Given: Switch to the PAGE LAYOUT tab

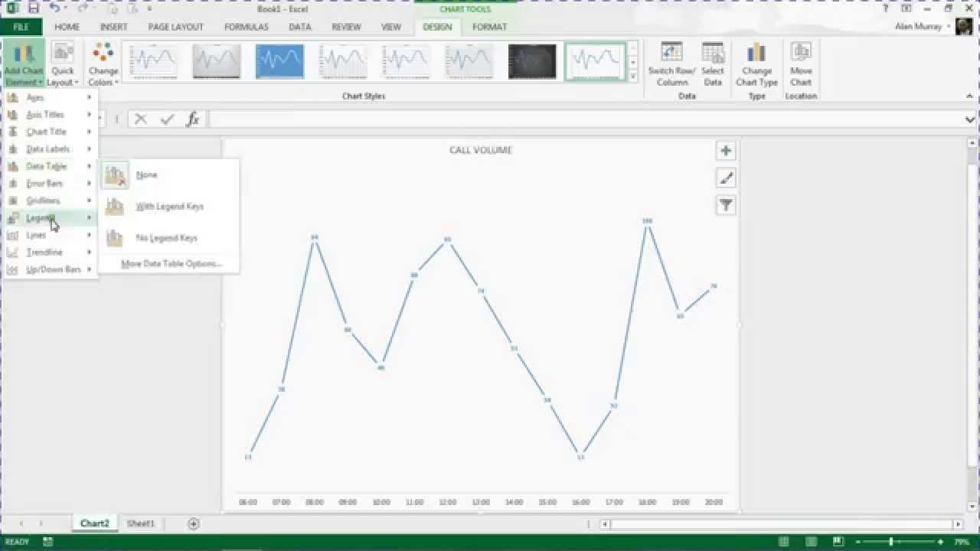Looking at the screenshot, I should tap(175, 27).
